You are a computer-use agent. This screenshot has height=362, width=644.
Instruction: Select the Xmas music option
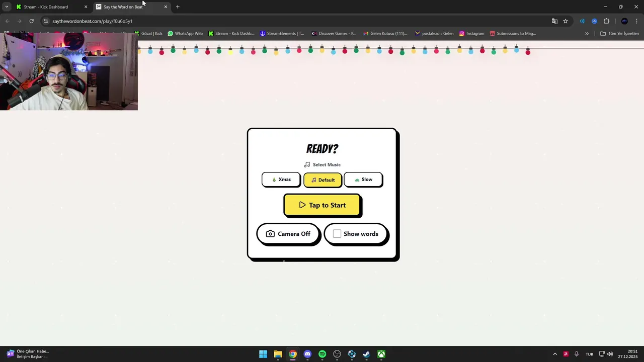pos(281,179)
